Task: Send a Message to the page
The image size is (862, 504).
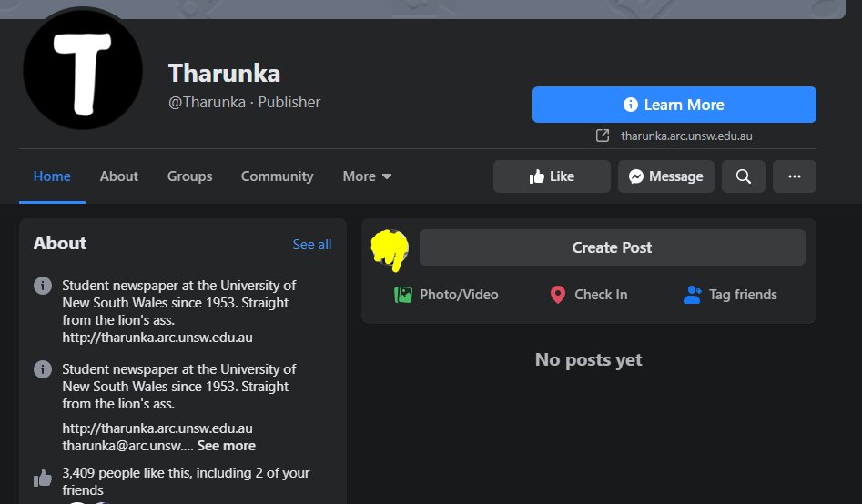Action: tap(665, 176)
